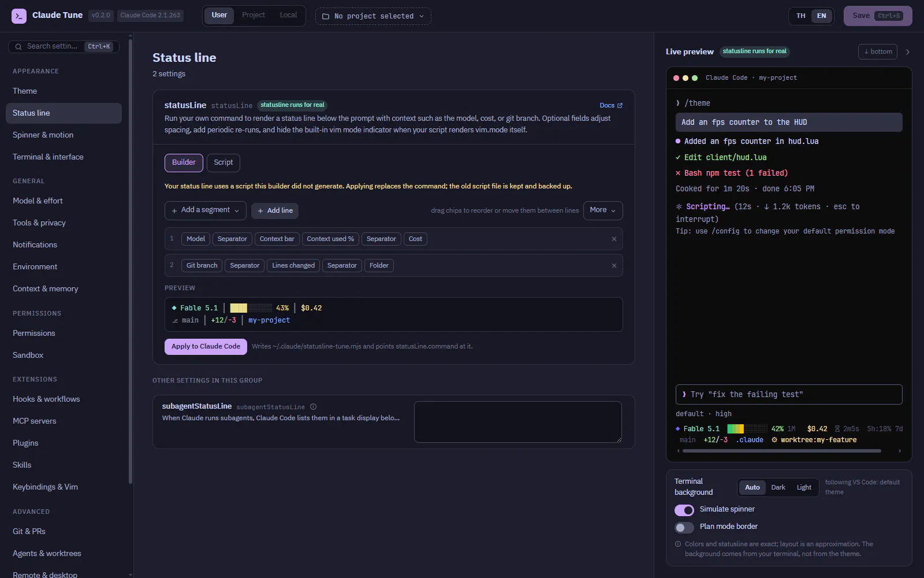Click the horizontal scrollbar in the terminal preview
Image resolution: width=924 pixels, height=578 pixels.
[x=782, y=451]
